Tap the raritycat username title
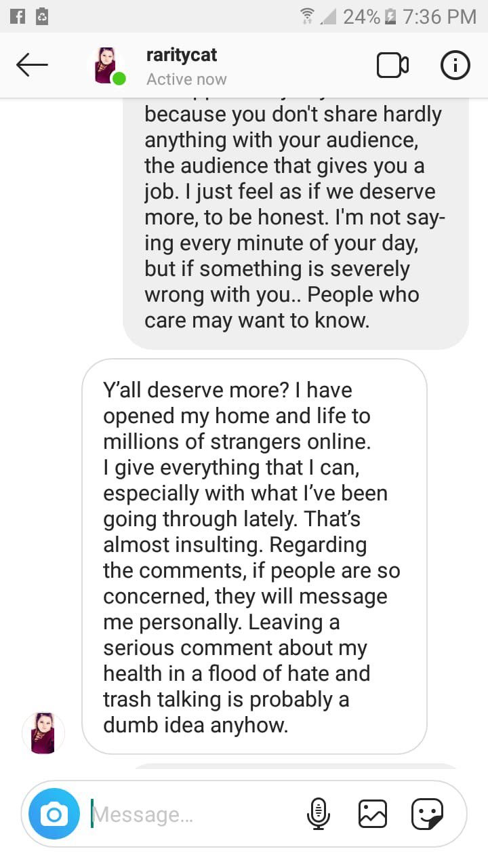488x868 pixels. coord(182,54)
